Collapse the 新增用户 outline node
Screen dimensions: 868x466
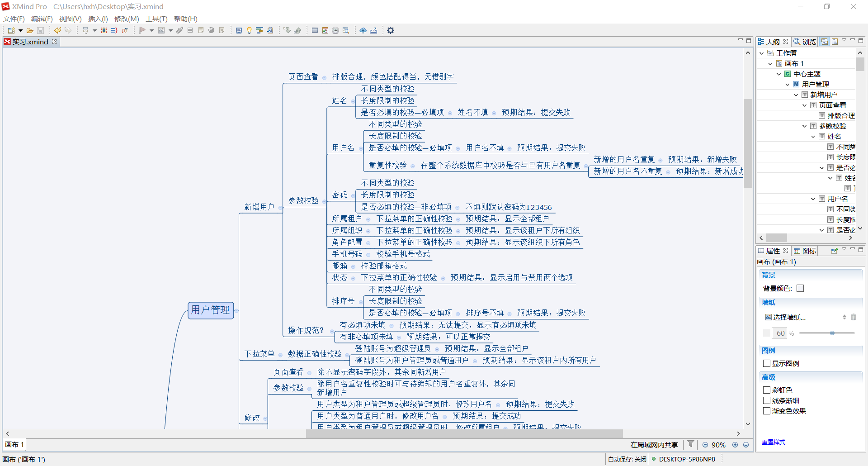tap(796, 95)
